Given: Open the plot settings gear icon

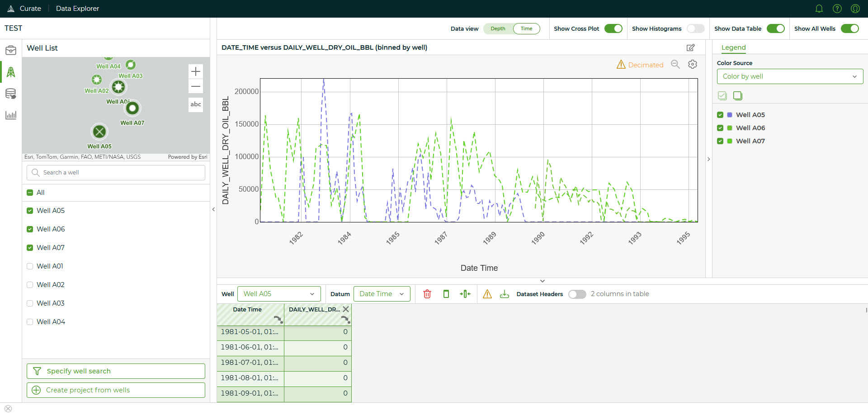Looking at the screenshot, I should click(x=693, y=64).
